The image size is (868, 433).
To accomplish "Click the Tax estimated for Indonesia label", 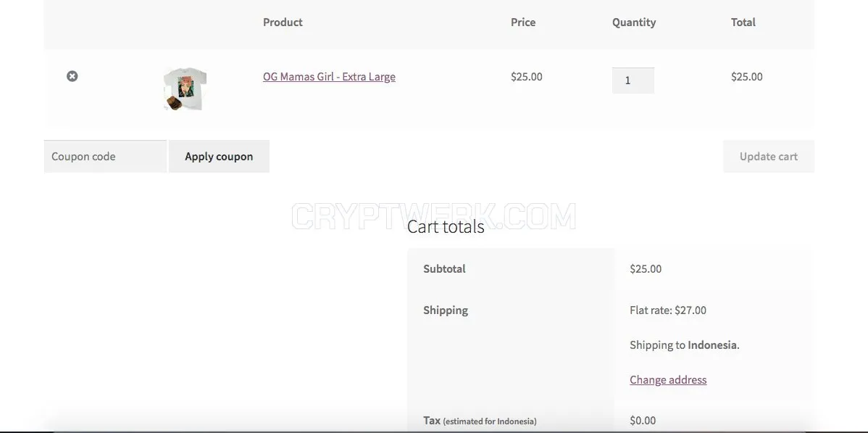I will coord(480,420).
